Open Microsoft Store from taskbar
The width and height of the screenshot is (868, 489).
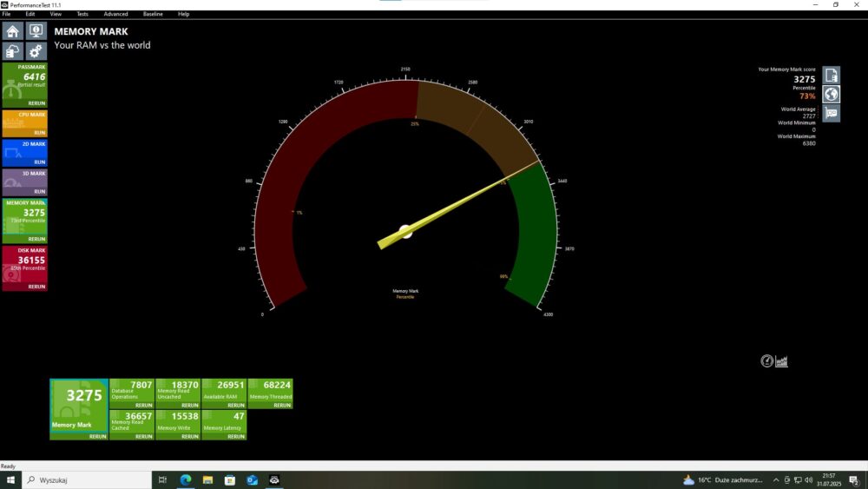pyautogui.click(x=230, y=479)
